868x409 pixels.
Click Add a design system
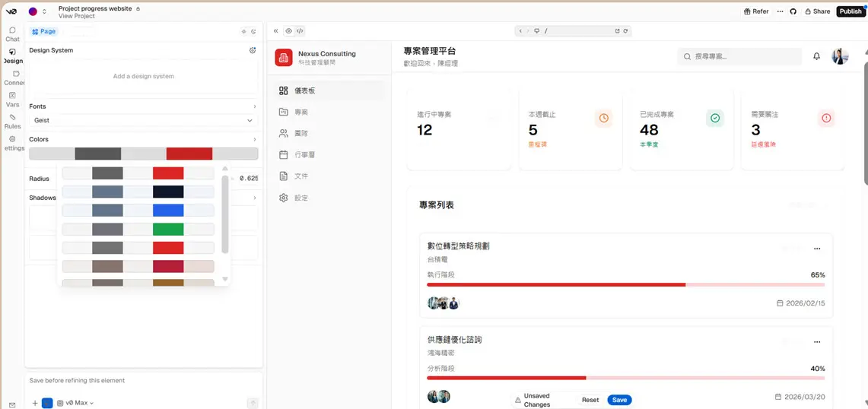coord(143,76)
